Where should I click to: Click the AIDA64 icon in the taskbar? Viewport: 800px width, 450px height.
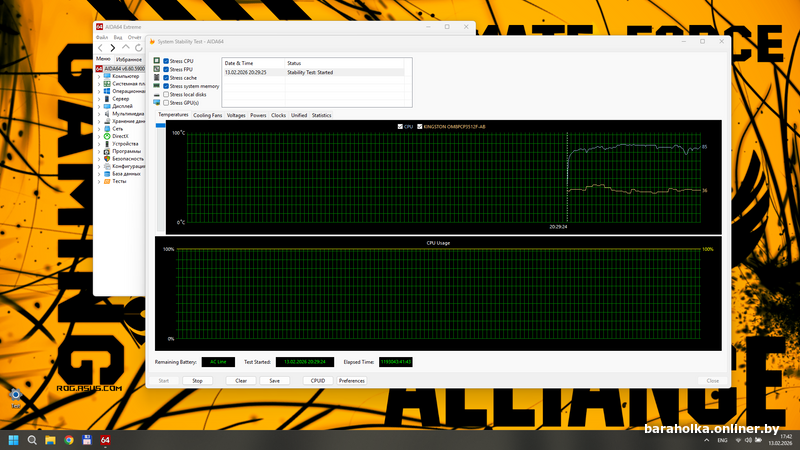point(105,440)
